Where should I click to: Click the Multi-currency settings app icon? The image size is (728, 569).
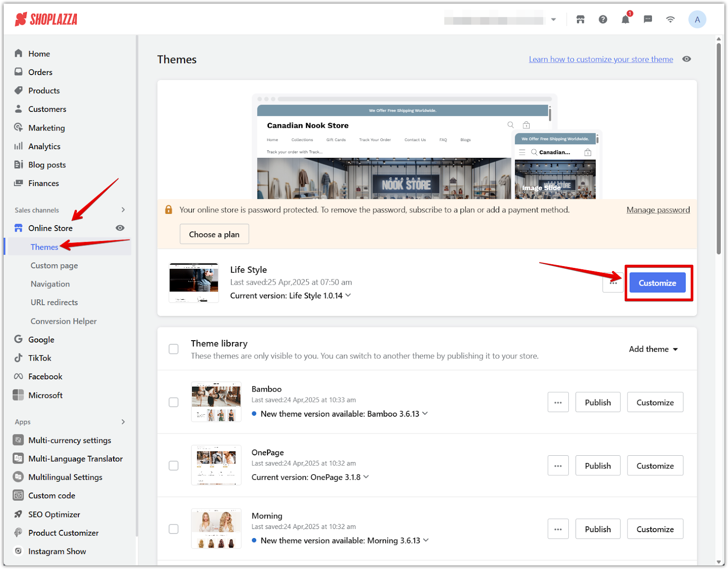[18, 440]
